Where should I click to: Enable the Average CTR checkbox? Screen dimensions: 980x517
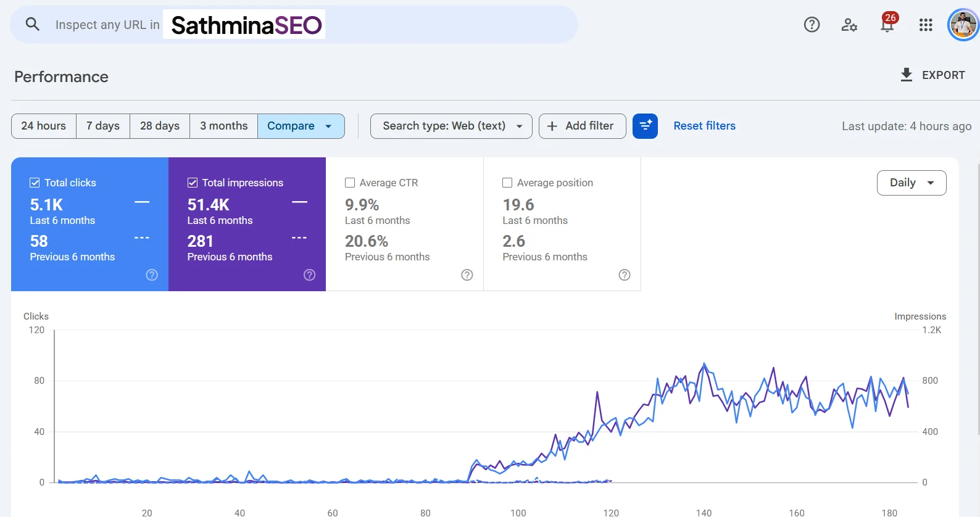(x=350, y=183)
